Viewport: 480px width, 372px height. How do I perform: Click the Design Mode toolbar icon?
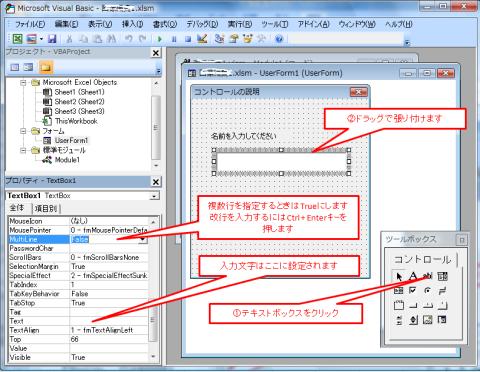(x=202, y=39)
